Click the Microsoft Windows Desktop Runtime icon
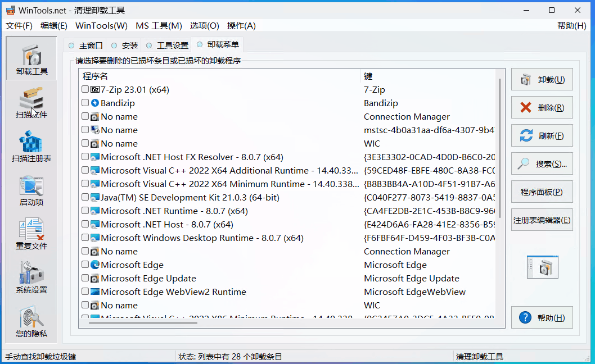This screenshot has height=364, width=595. [95, 238]
